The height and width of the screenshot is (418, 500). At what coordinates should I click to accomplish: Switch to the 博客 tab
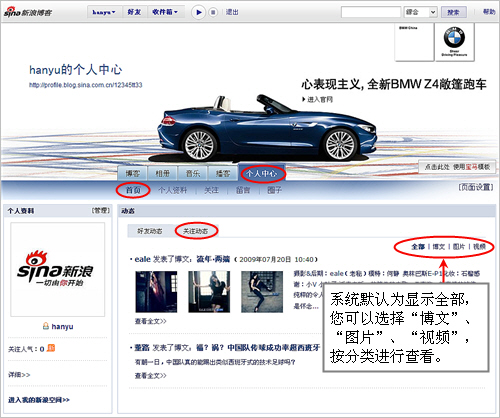coord(132,173)
